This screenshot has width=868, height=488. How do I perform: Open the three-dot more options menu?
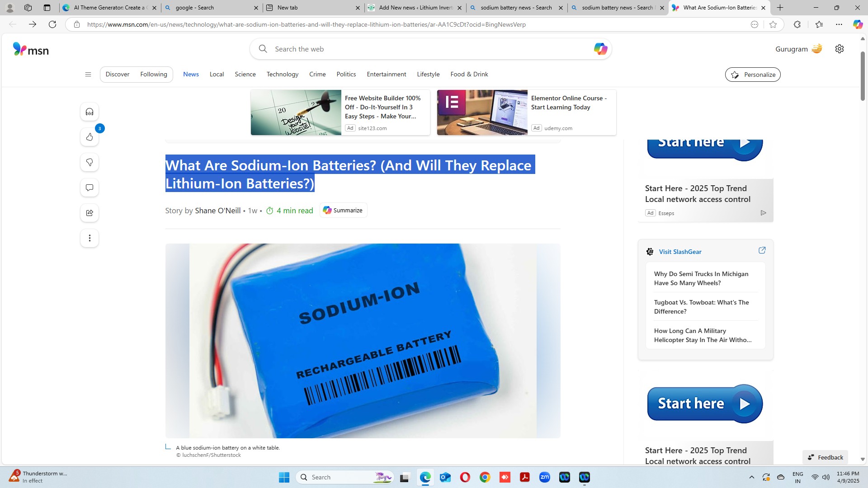tap(90, 238)
